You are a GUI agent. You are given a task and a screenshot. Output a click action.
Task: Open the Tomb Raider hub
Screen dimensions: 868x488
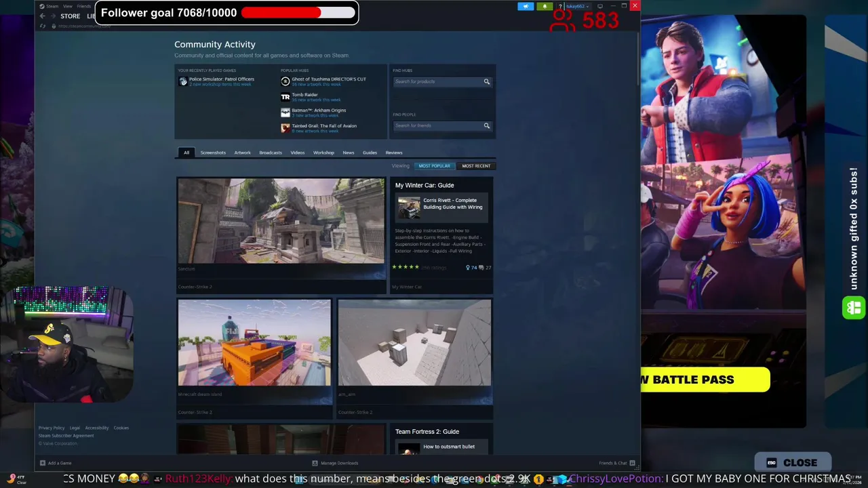pyautogui.click(x=304, y=94)
